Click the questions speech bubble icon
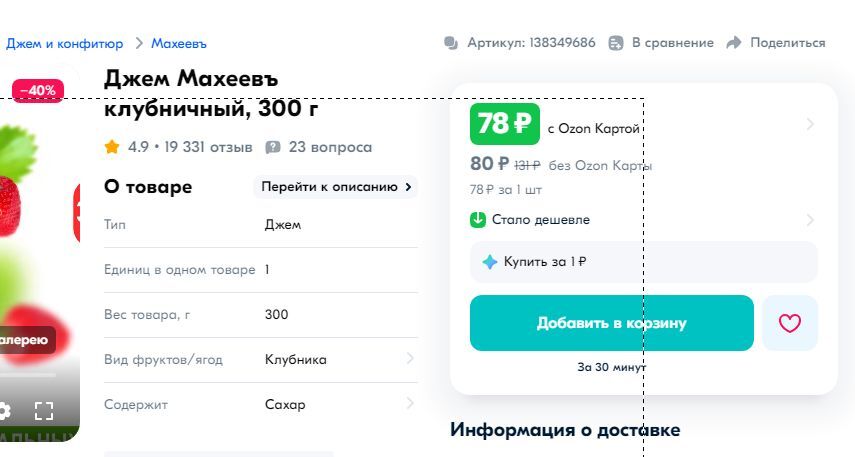 click(273, 147)
